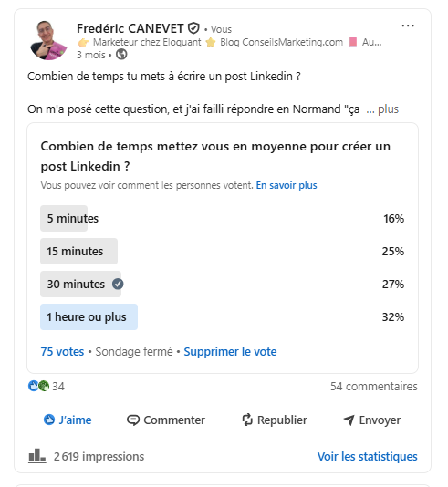Screen dimensions: 448x487
Task: Click the checkmark on '30 minutes'
Action: coord(118,284)
